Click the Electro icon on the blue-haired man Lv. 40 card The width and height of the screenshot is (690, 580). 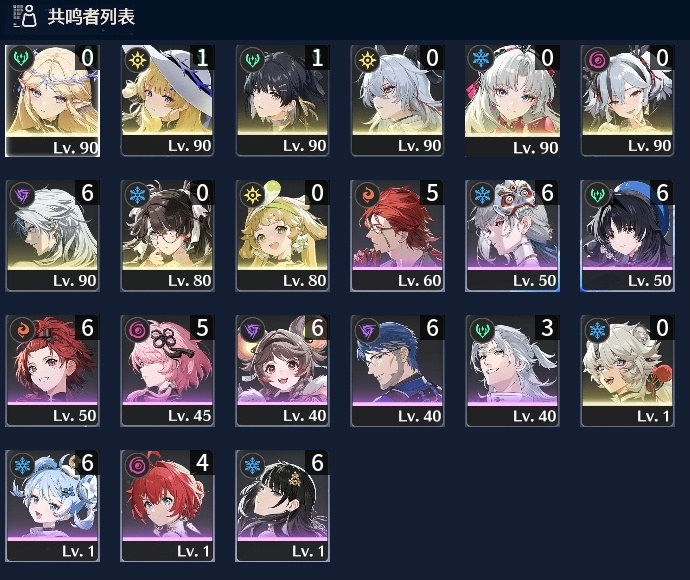(367, 330)
